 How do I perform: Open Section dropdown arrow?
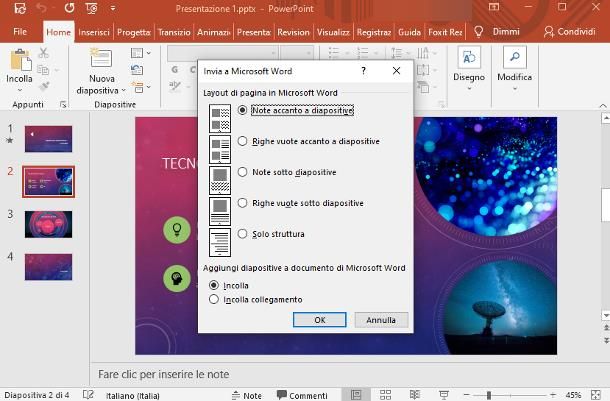(148, 87)
